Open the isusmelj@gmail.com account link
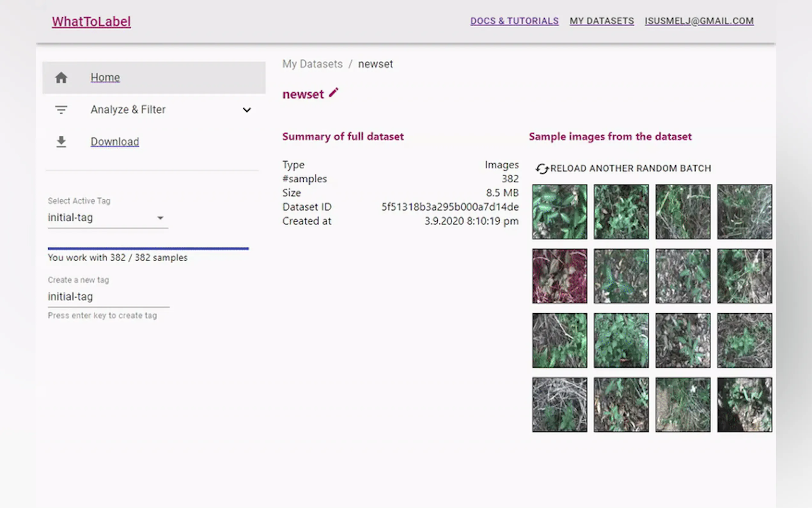The width and height of the screenshot is (812, 508). click(x=699, y=21)
